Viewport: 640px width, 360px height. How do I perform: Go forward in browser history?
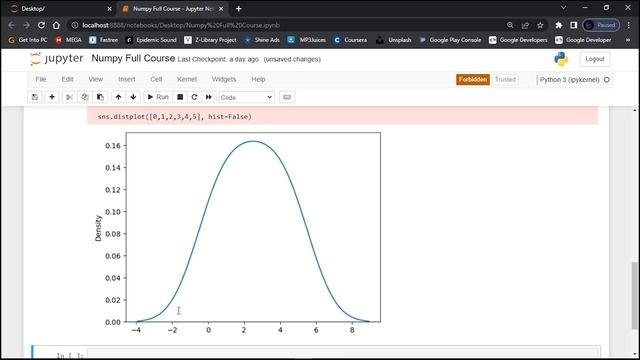(27, 25)
